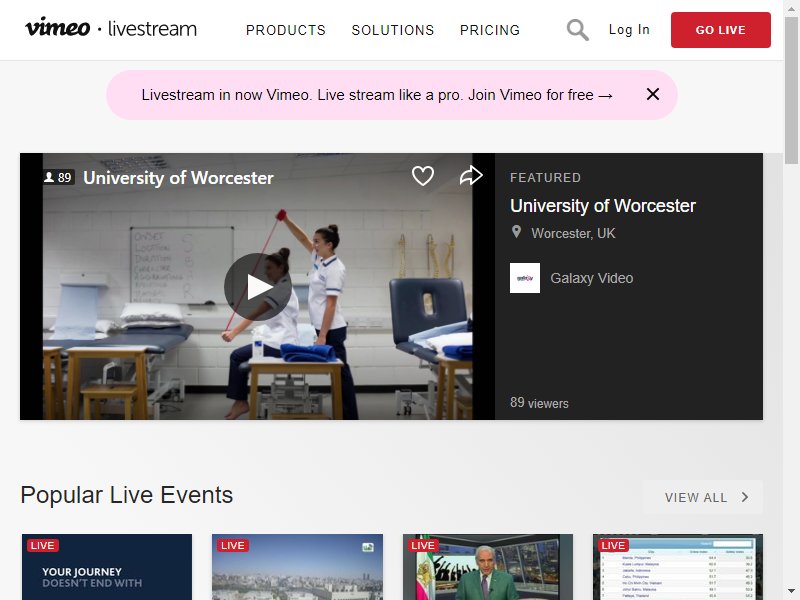Open the Galaxy Video account name link

pyautogui.click(x=591, y=278)
